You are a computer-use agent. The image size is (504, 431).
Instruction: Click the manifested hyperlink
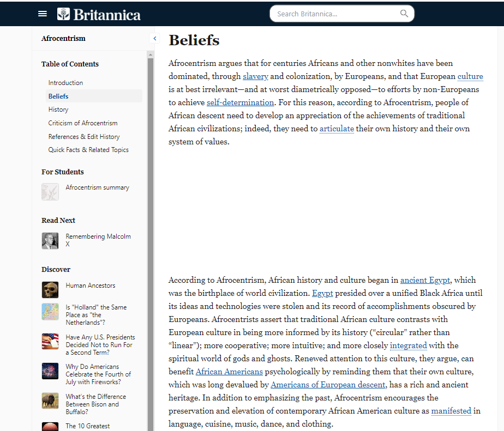click(451, 411)
